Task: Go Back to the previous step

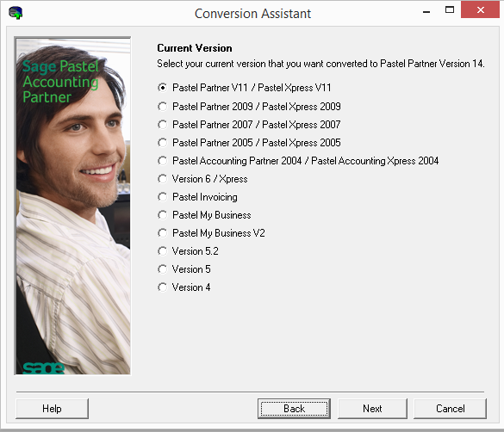Action: point(294,409)
